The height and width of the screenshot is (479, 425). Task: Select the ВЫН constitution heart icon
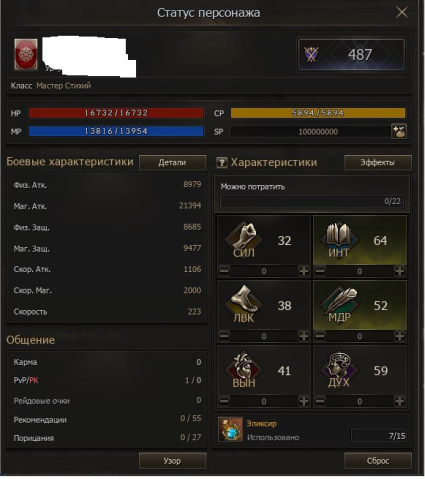pos(244,370)
